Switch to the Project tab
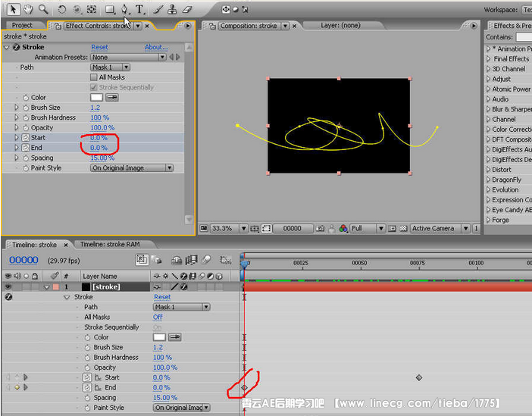 [22, 26]
